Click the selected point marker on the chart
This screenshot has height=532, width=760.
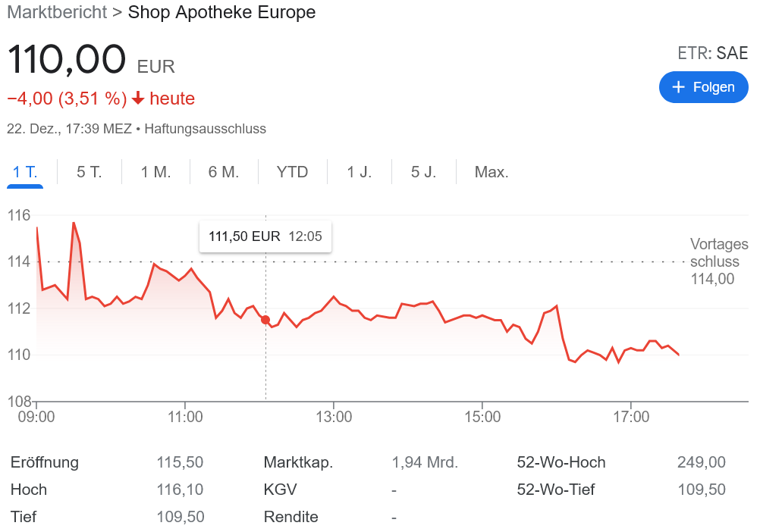[x=265, y=320]
